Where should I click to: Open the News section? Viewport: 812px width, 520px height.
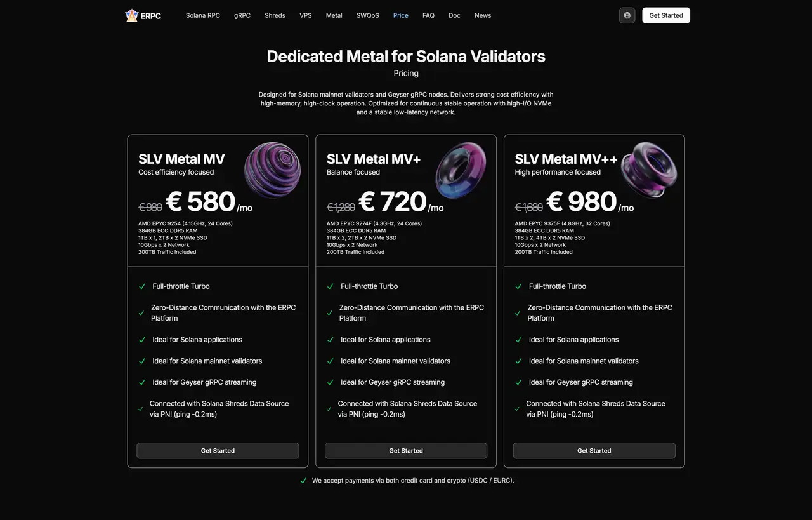[483, 15]
